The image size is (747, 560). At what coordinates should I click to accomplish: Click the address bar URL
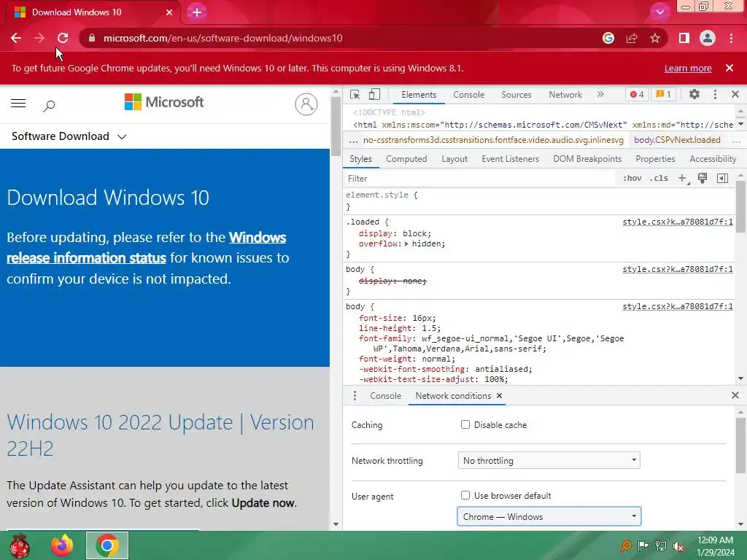point(223,38)
